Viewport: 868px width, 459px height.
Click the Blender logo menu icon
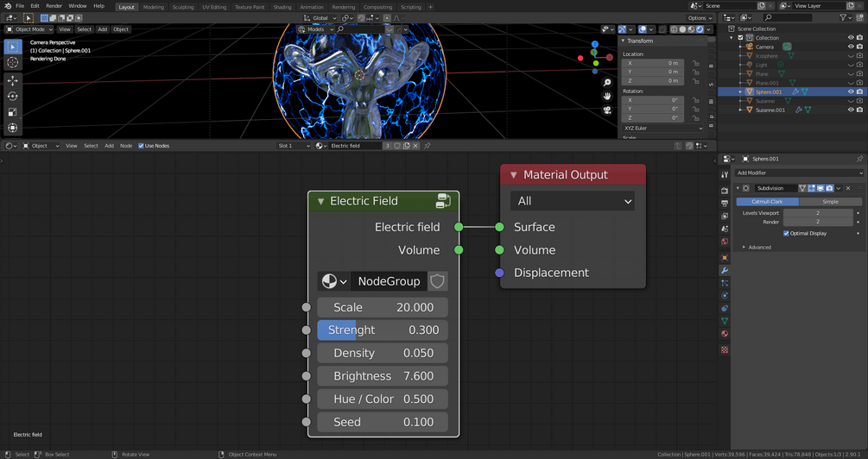tap(8, 6)
